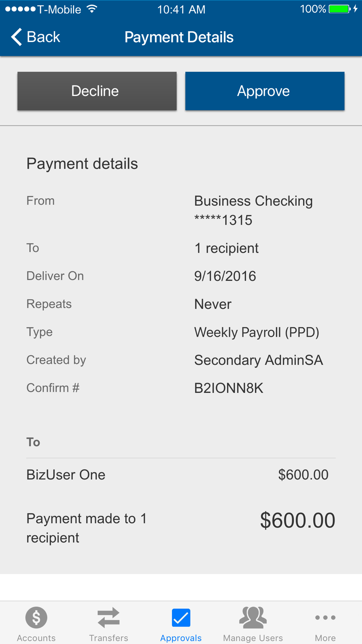Tap the battery indicator in status bar
The height and width of the screenshot is (644, 362).
pyautogui.click(x=339, y=9)
